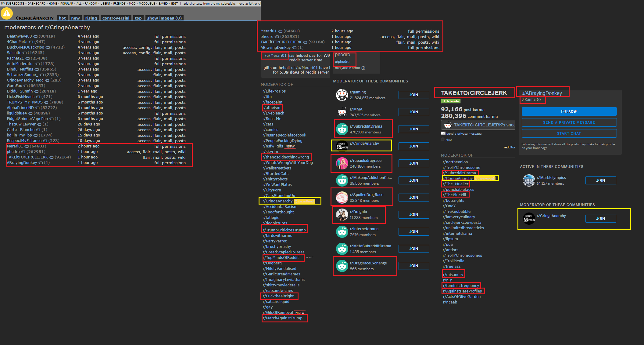The height and width of the screenshot is (345, 644).
Task: Click the Snoo icon in TAKEitTOrCIRCLEJERK's snoo button
Action: (x=448, y=125)
